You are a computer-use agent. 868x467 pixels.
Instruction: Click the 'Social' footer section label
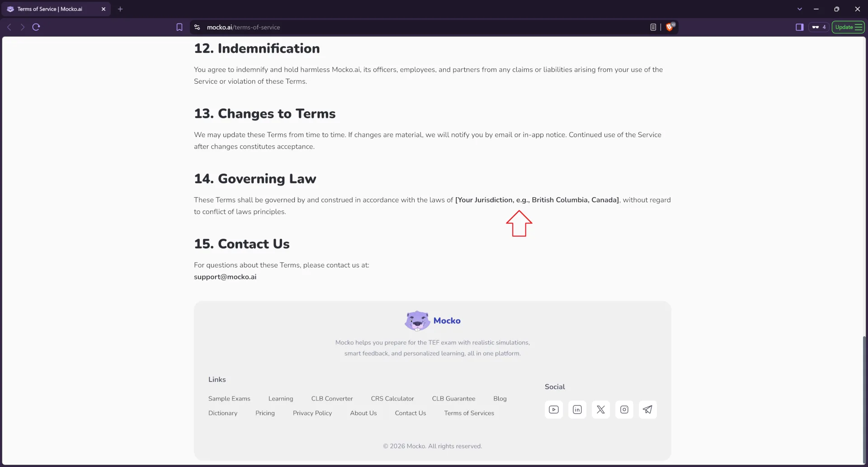click(x=554, y=387)
